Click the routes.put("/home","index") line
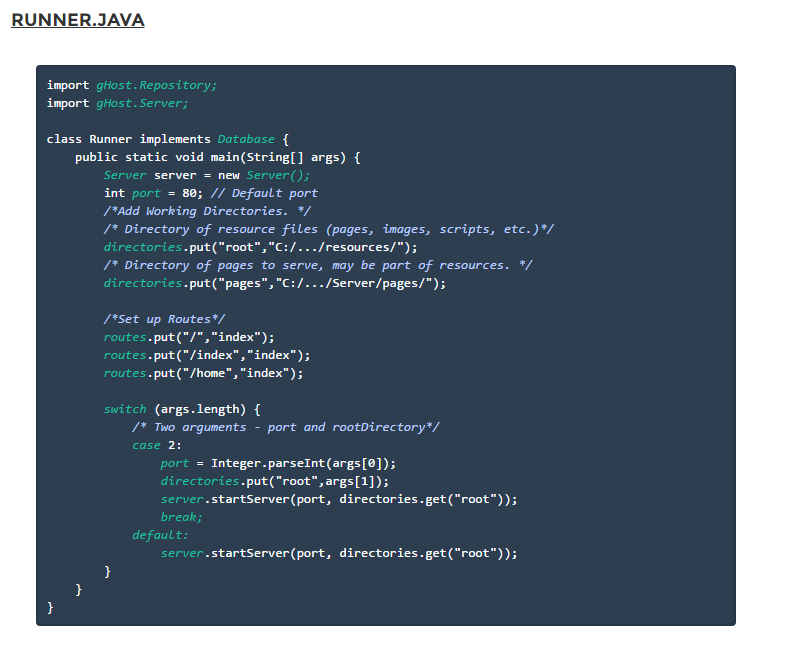This screenshot has height=647, width=789. pos(203,373)
